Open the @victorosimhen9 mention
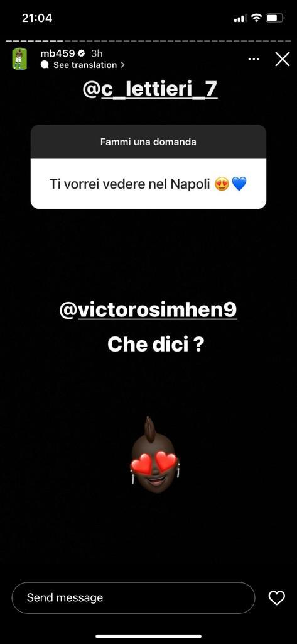 coord(148,311)
